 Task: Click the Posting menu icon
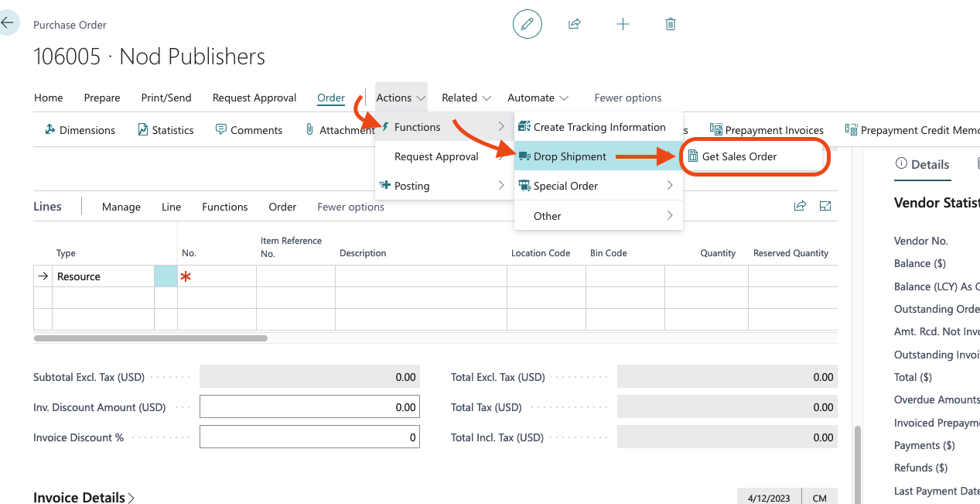[385, 186]
